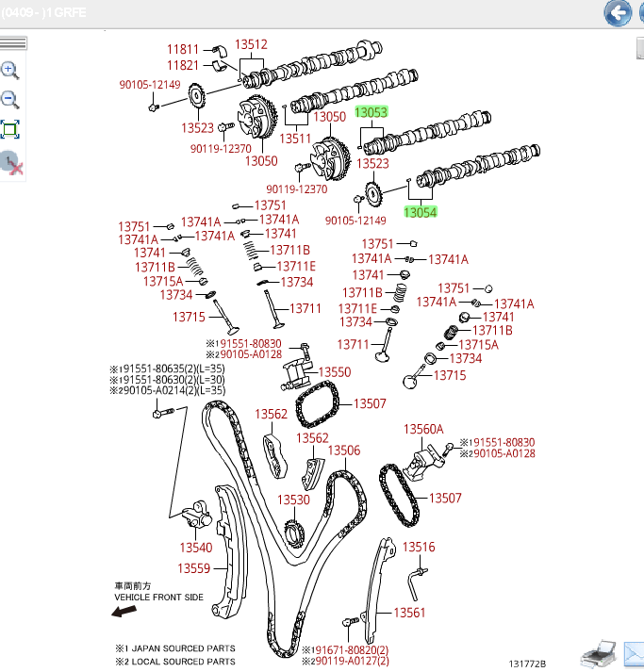Open the mail envelope icon at the bottom right corner

pos(635,655)
